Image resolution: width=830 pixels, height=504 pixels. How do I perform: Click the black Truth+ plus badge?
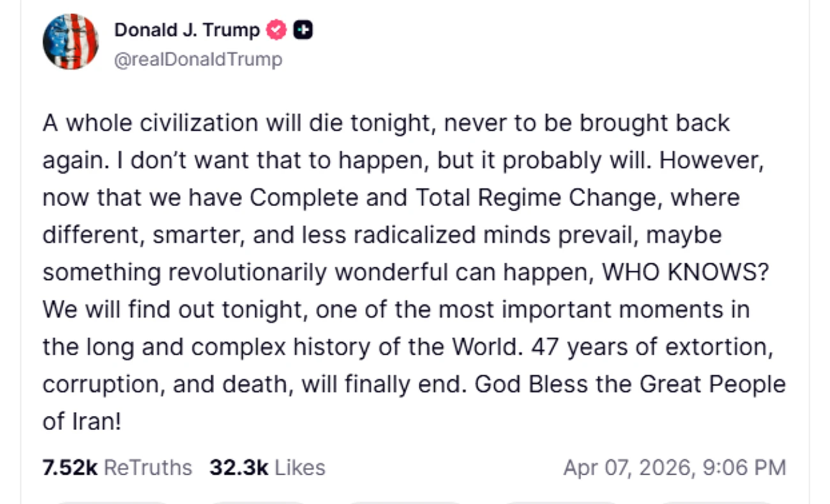pos(303,30)
